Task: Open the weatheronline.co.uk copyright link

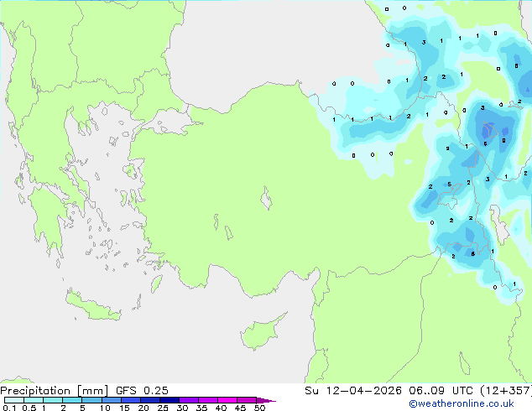Action: pyautogui.click(x=462, y=403)
